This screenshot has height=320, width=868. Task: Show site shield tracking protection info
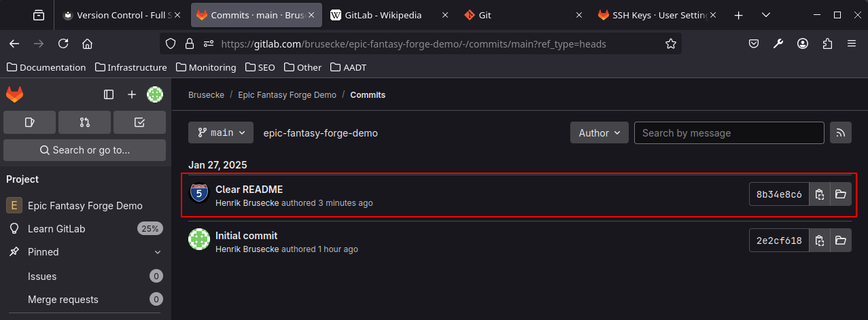tap(171, 43)
